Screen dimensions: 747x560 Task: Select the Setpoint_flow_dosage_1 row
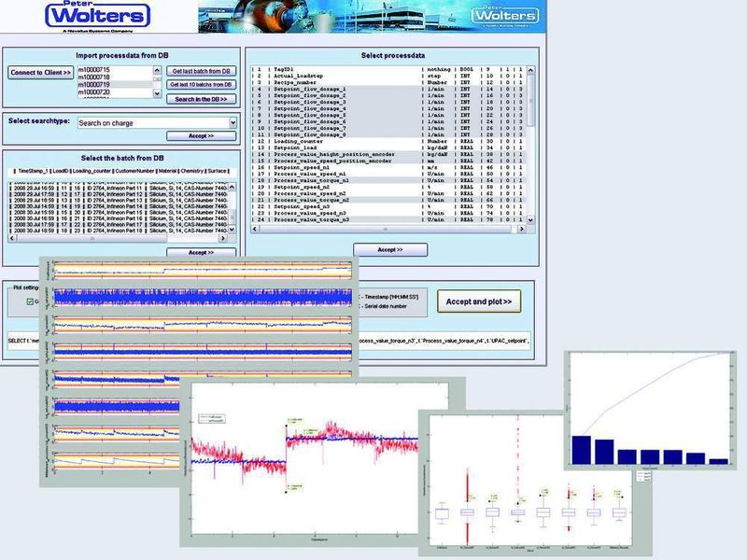click(388, 89)
